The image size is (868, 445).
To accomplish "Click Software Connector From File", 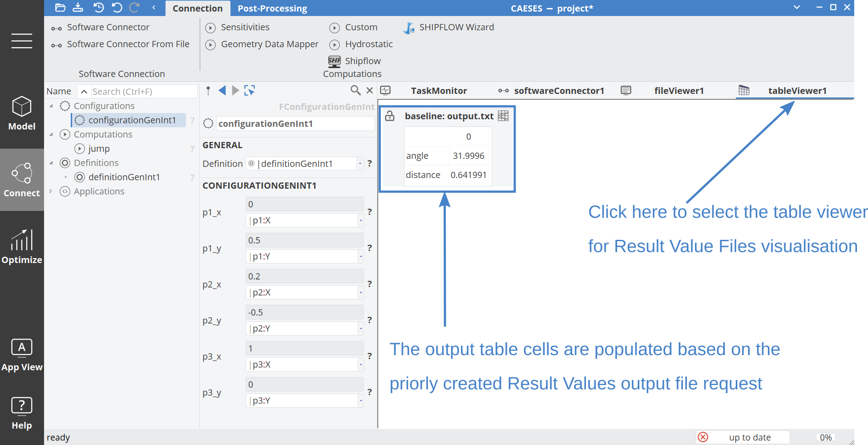I will pos(120,44).
